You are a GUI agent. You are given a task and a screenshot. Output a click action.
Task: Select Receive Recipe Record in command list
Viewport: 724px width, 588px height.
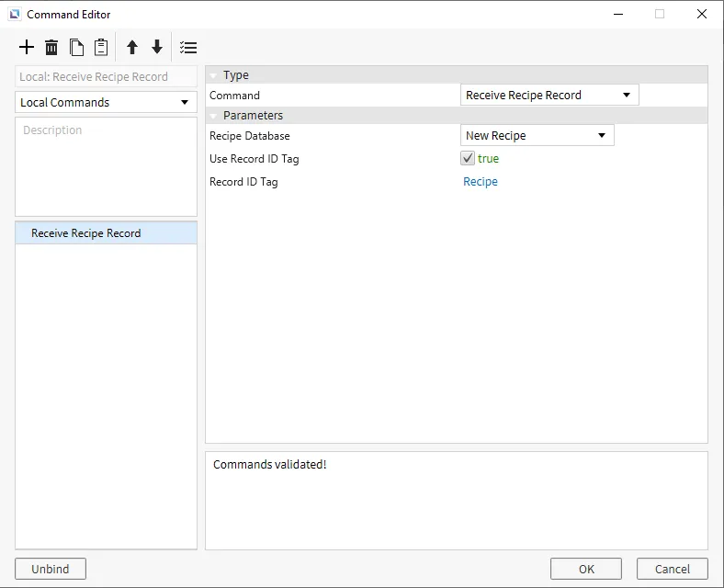86,233
